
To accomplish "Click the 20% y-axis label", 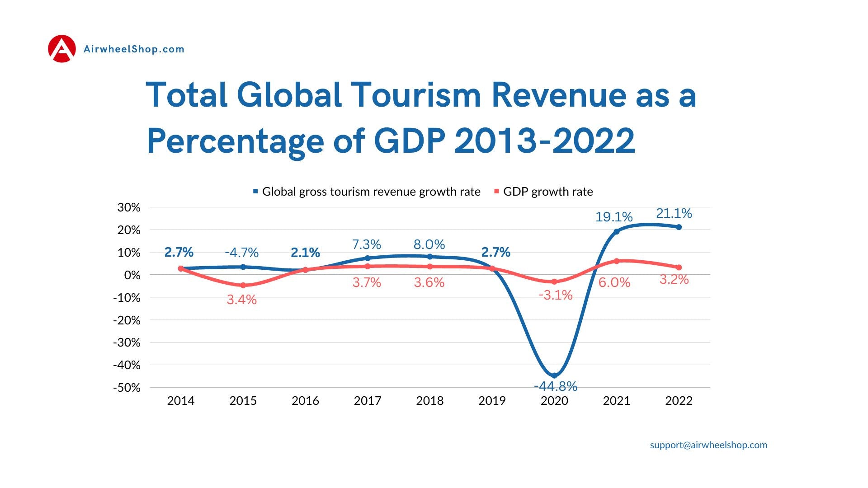I will [129, 230].
